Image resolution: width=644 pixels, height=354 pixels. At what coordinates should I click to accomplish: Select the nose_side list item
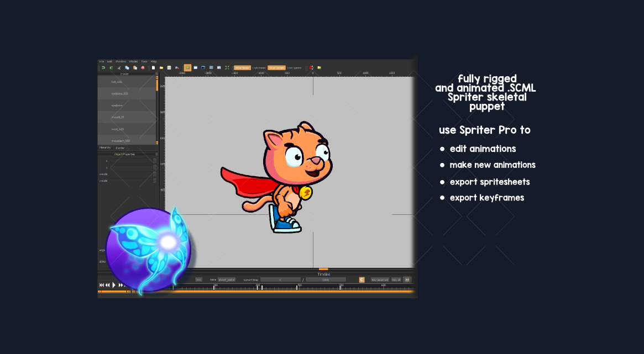[x=127, y=129]
